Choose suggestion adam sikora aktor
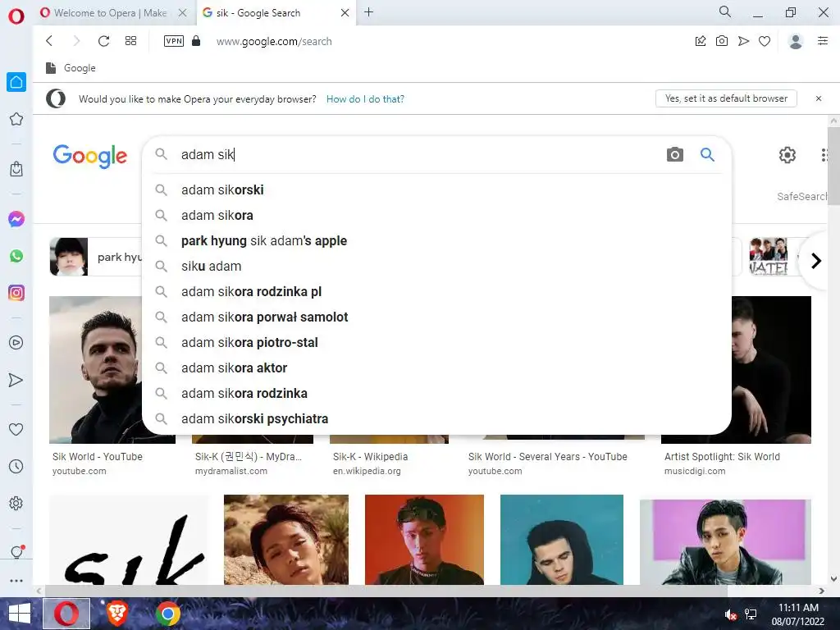This screenshot has height=630, width=840. point(436,368)
